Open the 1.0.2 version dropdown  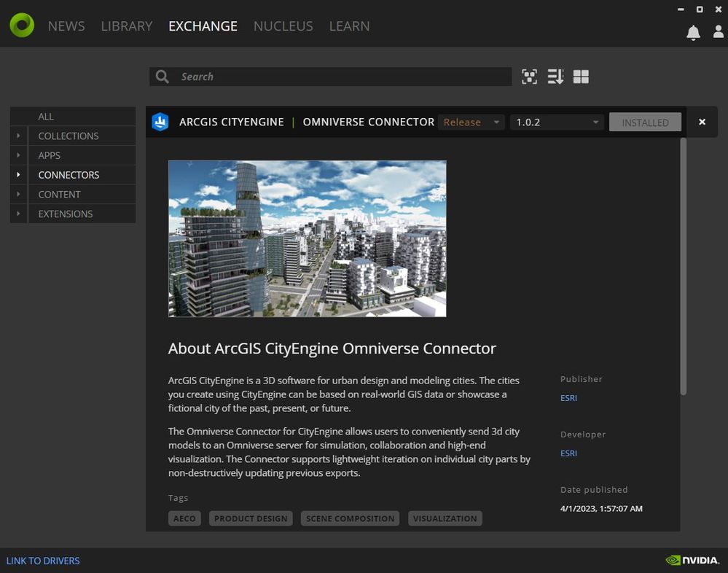[x=557, y=122]
